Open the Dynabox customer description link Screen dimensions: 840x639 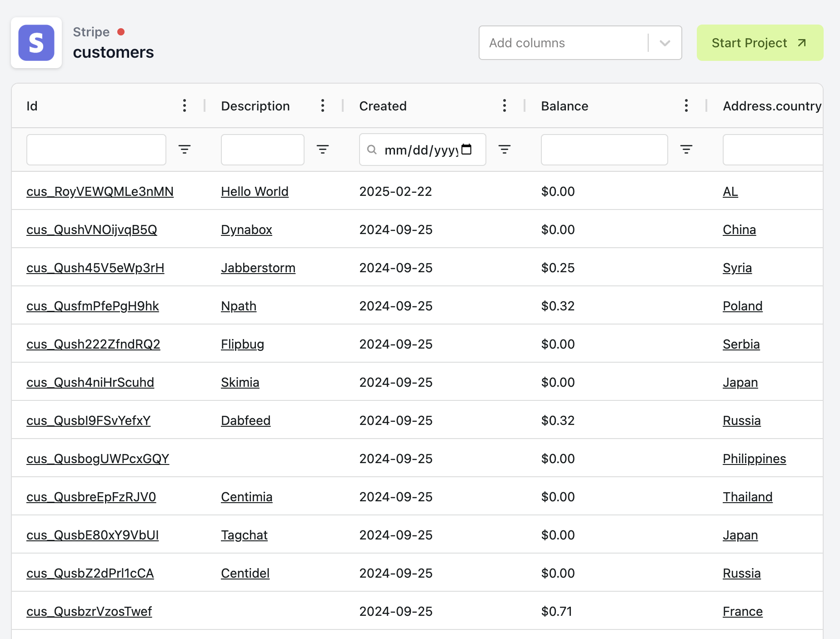(x=246, y=230)
